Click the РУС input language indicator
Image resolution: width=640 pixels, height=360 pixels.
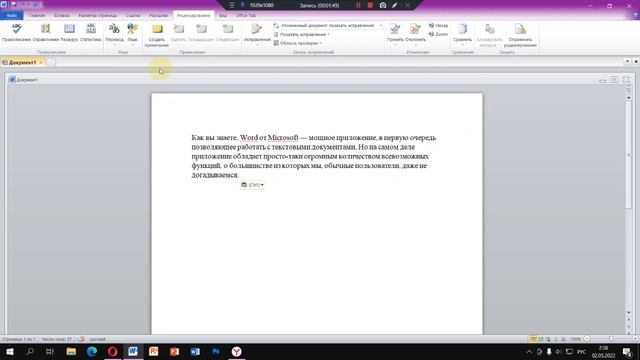(582, 351)
